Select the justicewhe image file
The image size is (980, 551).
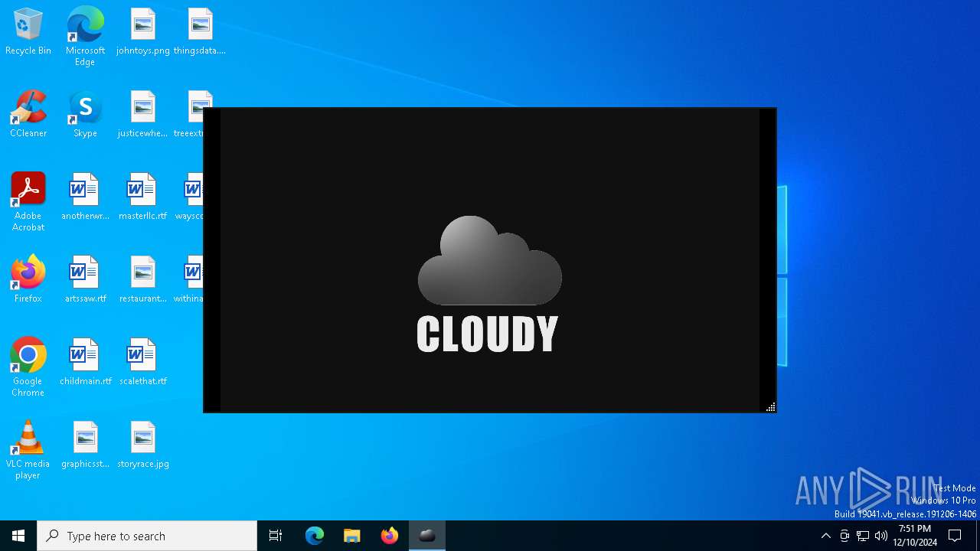(x=143, y=115)
